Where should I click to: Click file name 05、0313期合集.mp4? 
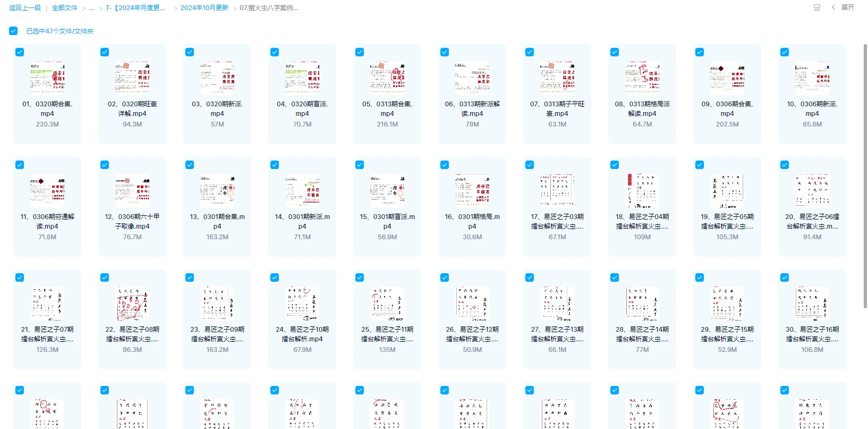(x=387, y=109)
